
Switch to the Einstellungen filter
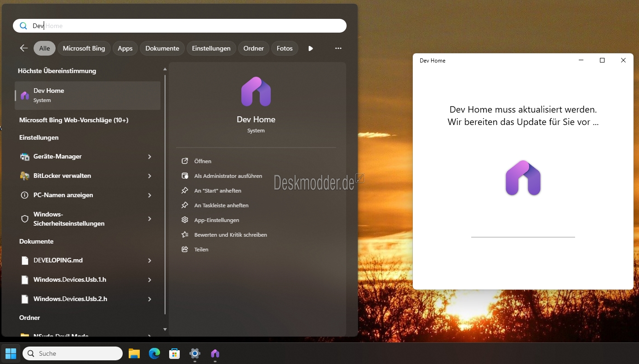[211, 48]
